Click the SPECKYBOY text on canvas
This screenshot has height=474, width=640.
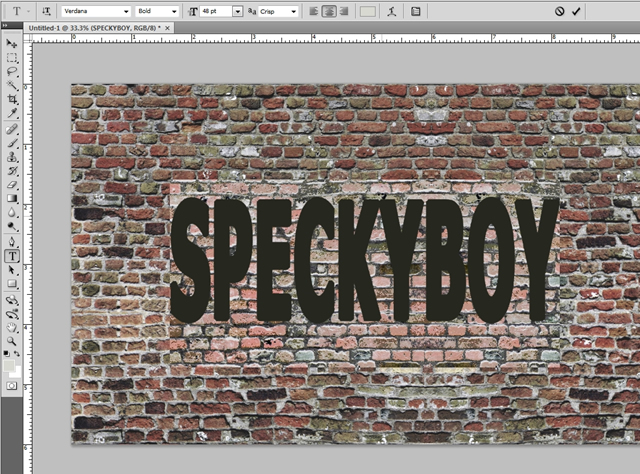click(363, 260)
